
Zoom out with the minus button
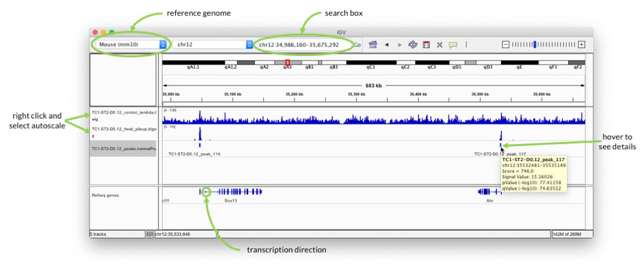[506, 45]
